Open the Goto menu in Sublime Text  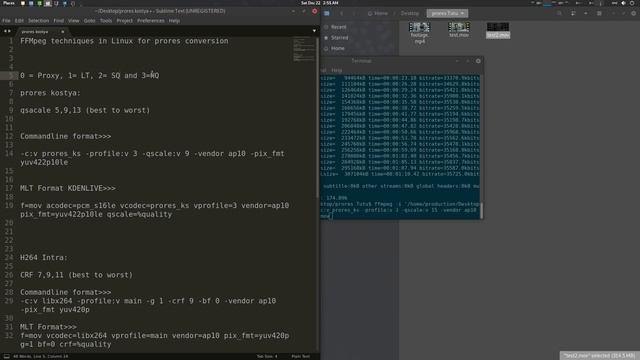point(89,20)
